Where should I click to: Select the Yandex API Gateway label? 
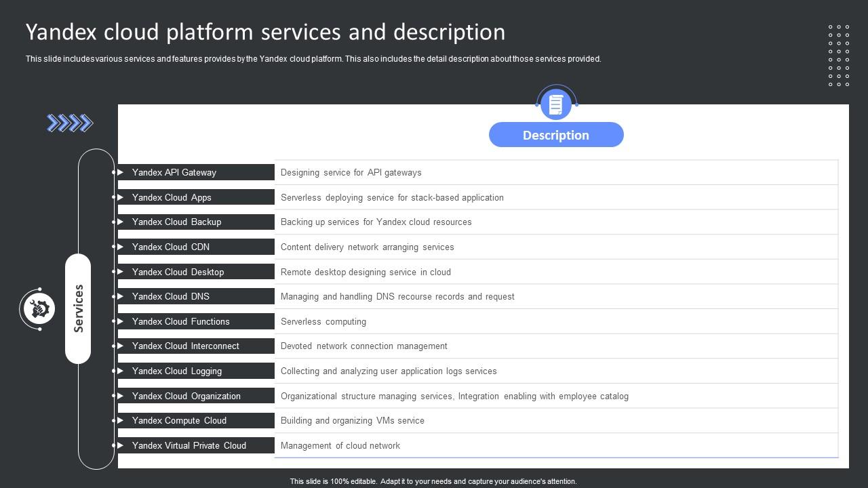(174, 172)
